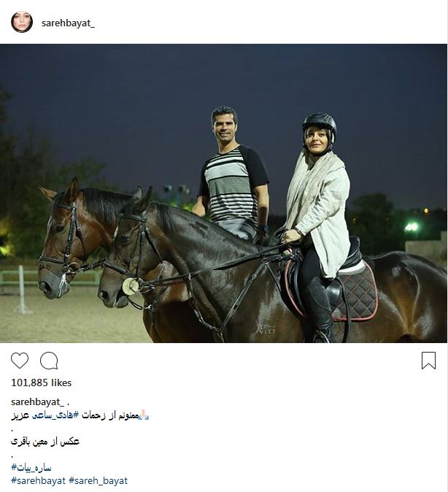Open the #sarehbayat hashtag

pos(38,481)
